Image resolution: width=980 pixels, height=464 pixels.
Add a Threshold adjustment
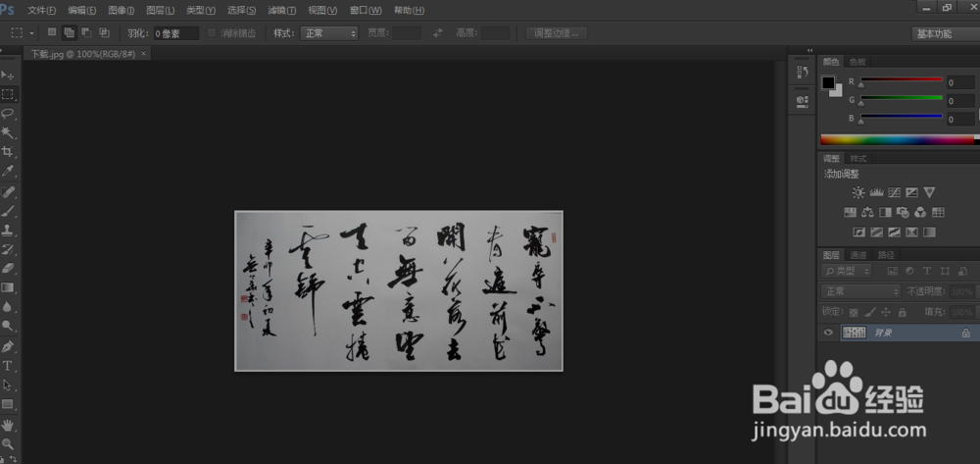coord(895,232)
